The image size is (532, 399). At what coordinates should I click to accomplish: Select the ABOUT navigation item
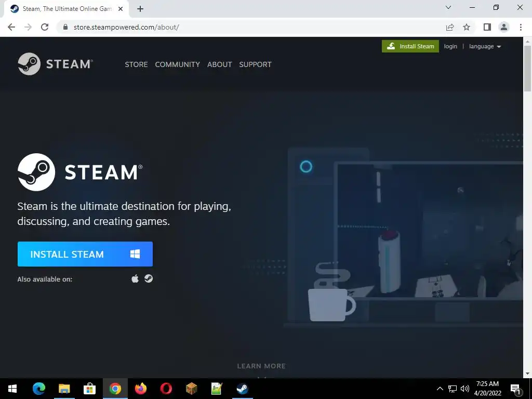click(220, 64)
